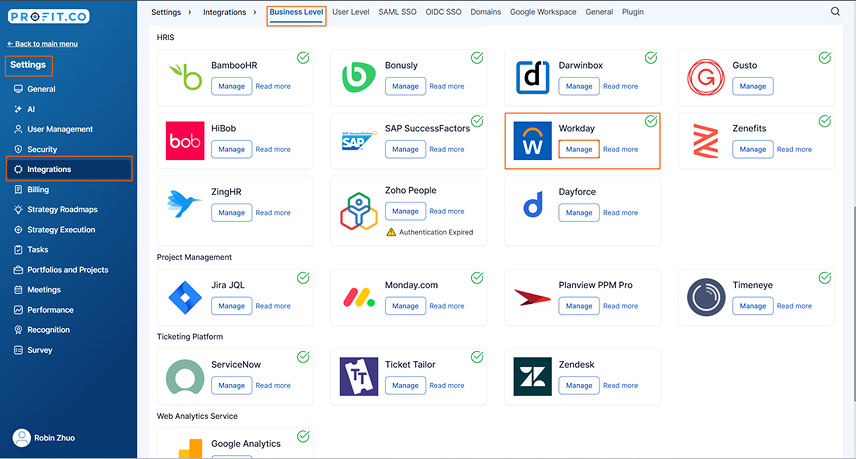856x459 pixels.
Task: Click Back to main menu link
Action: (43, 44)
